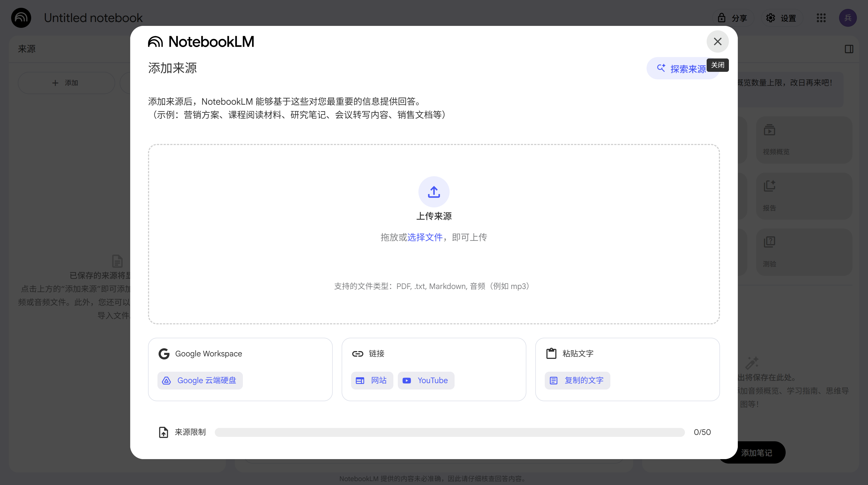Click the 粘贴文字 clipboard icon
Image resolution: width=868 pixels, height=485 pixels.
(551, 354)
